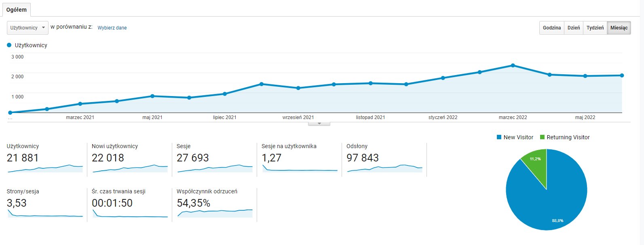Viewport: 644px width, 245px height.
Task: Open the Użytkownicy metric dropdown
Action: pyautogui.click(x=27, y=28)
